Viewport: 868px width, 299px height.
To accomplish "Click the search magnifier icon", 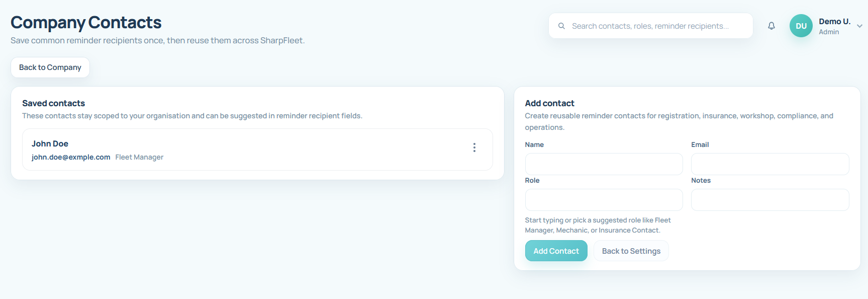I will click(x=561, y=26).
